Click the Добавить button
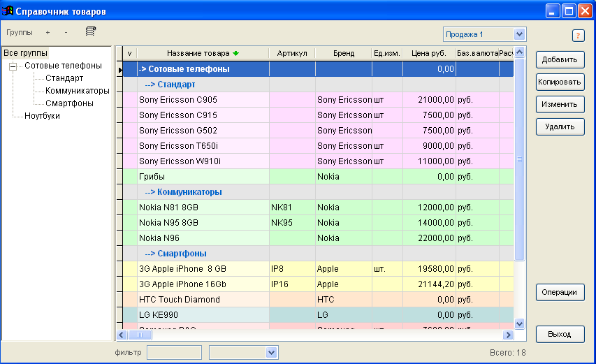This screenshot has width=596, height=364. click(560, 59)
